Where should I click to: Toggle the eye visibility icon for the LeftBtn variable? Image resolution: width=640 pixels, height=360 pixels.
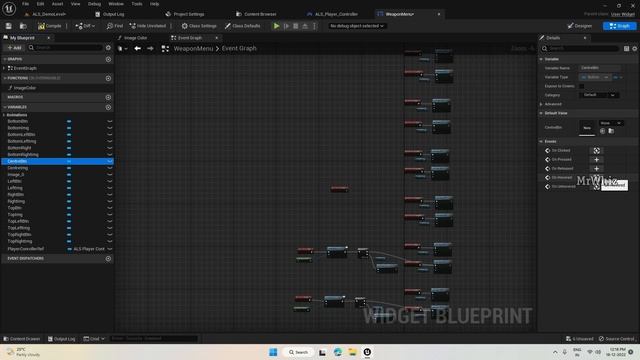[x=109, y=181]
